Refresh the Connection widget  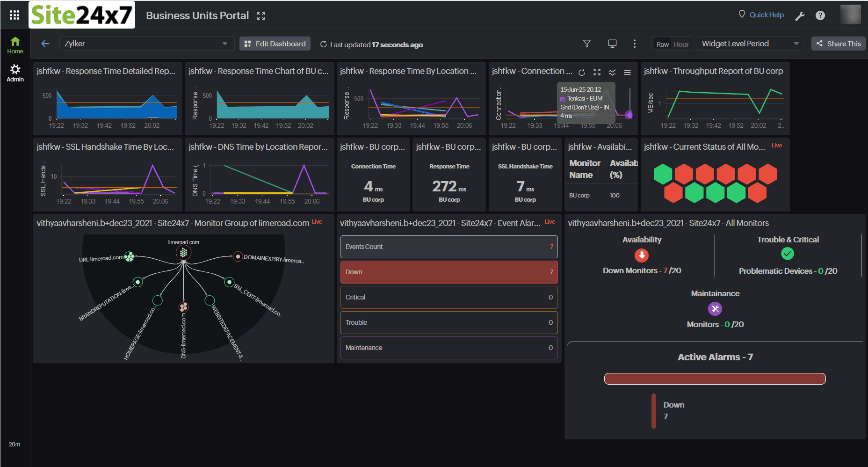[x=582, y=73]
